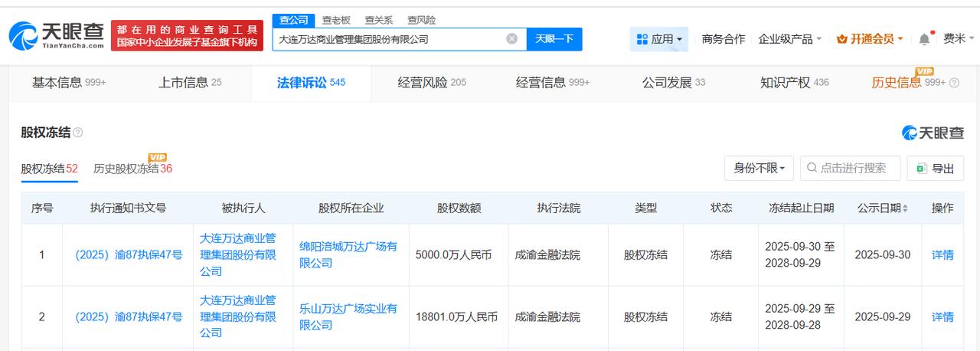Open the TianYanCha logo homepage
Image resolution: width=980 pixels, height=351 pixels.
point(56,35)
